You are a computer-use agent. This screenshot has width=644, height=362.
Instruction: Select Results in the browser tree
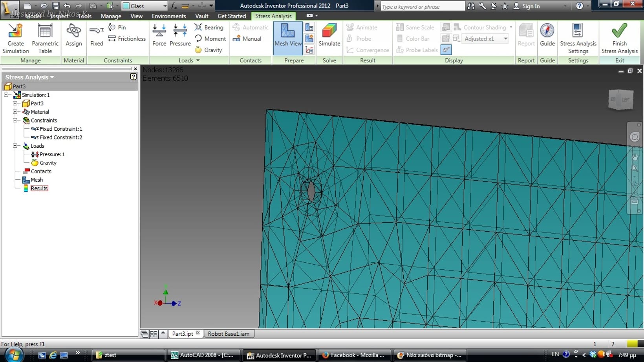(39, 188)
